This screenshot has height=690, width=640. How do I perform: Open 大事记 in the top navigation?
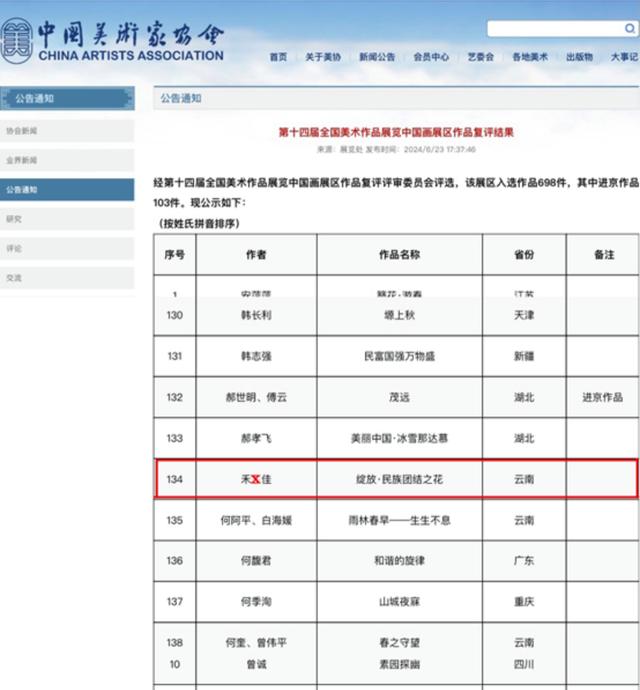tap(624, 57)
